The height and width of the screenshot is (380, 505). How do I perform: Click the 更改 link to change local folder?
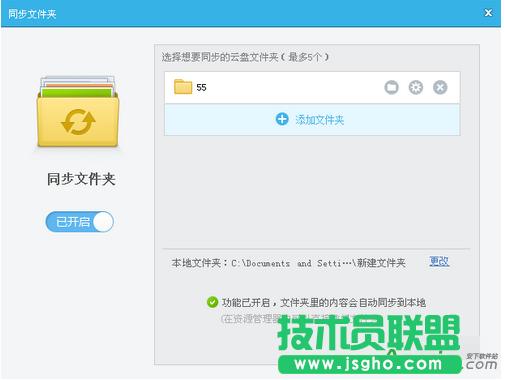click(x=439, y=262)
